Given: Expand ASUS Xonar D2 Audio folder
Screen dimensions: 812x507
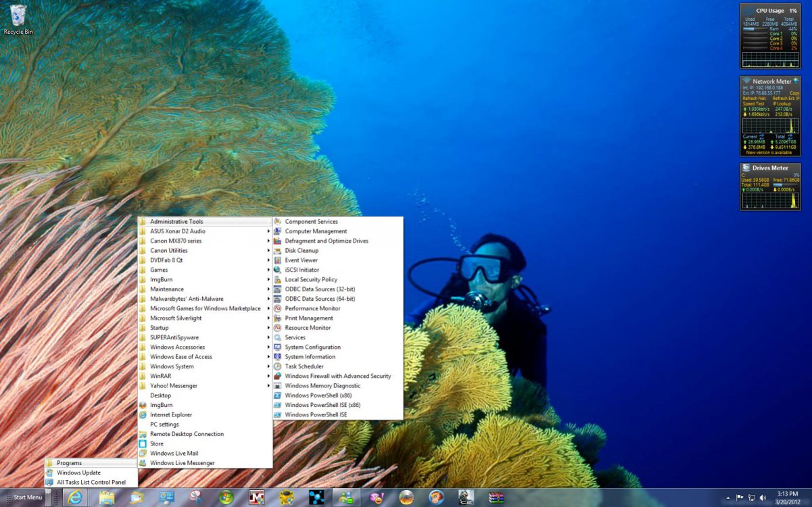Looking at the screenshot, I should pyautogui.click(x=205, y=231).
